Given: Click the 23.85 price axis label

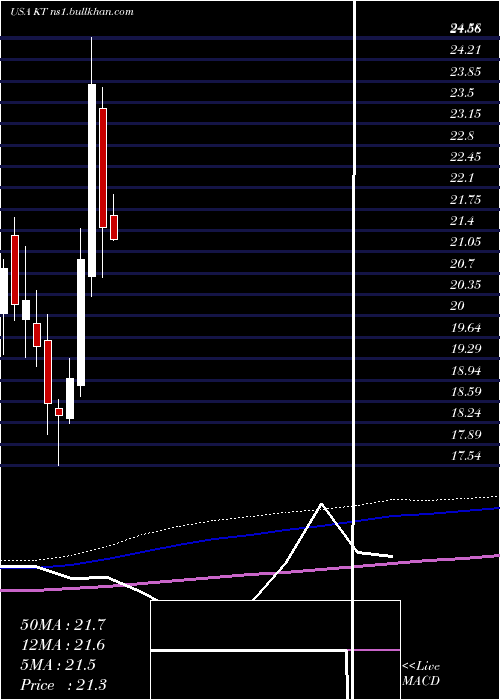Looking at the screenshot, I should 465,71.
